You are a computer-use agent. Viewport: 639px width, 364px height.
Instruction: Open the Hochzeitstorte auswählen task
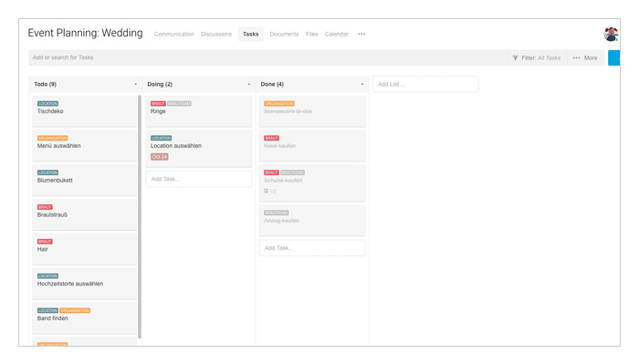[85, 284]
